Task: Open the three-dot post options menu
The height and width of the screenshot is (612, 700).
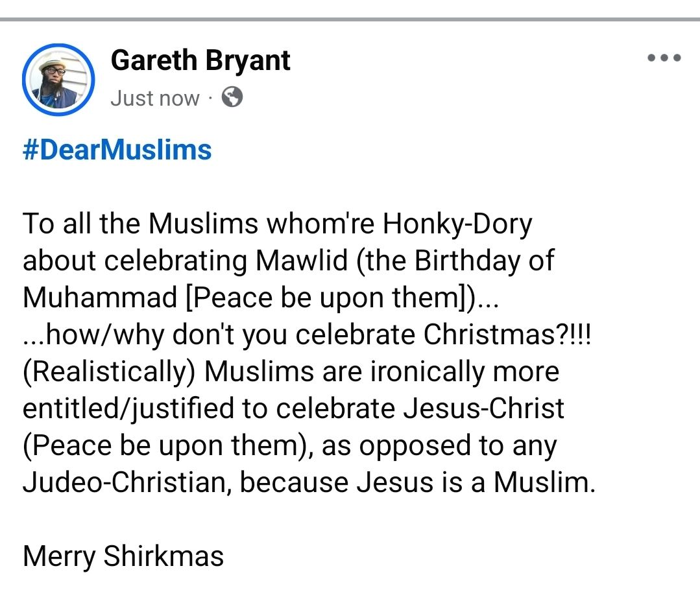Action: (664, 58)
